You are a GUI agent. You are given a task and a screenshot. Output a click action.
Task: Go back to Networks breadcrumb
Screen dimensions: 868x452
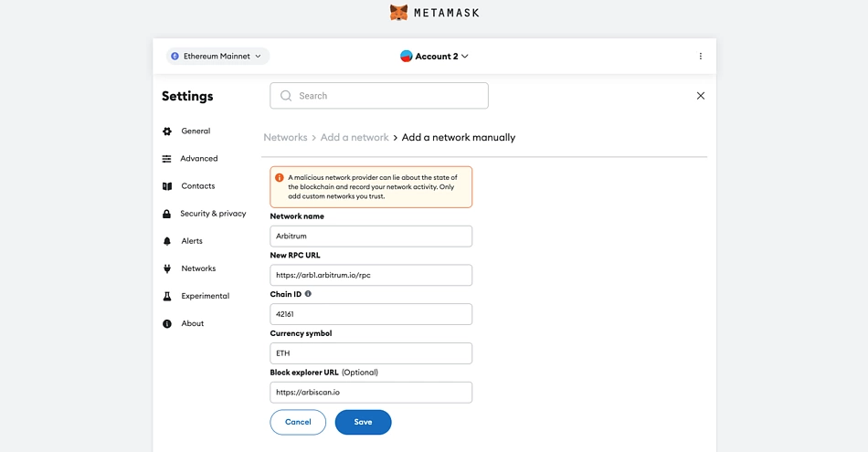click(285, 137)
